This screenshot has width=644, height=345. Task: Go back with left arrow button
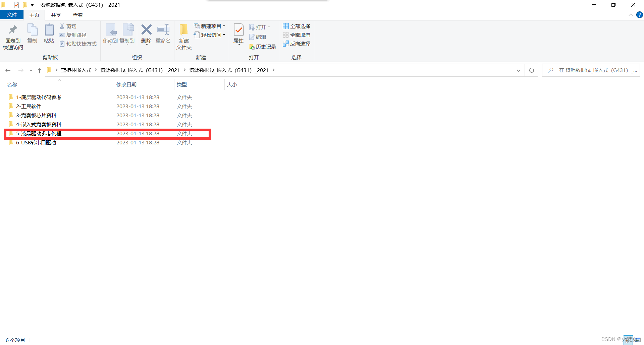click(8, 70)
